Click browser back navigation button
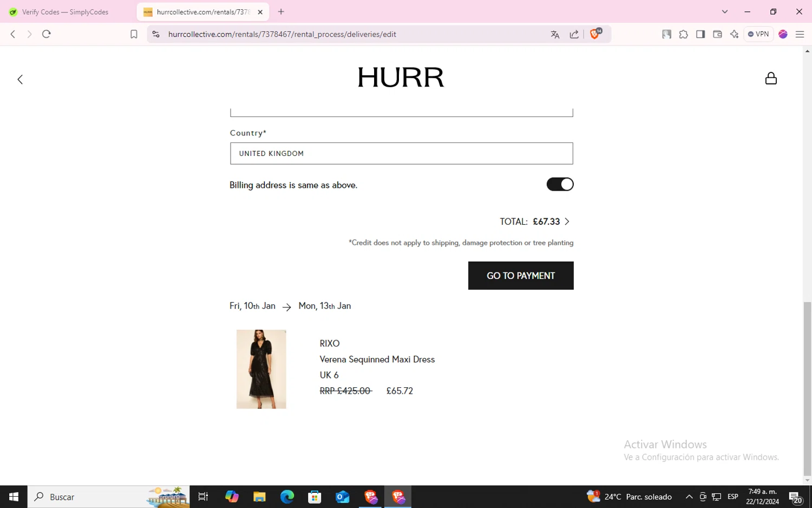This screenshot has width=812, height=508. [x=13, y=34]
